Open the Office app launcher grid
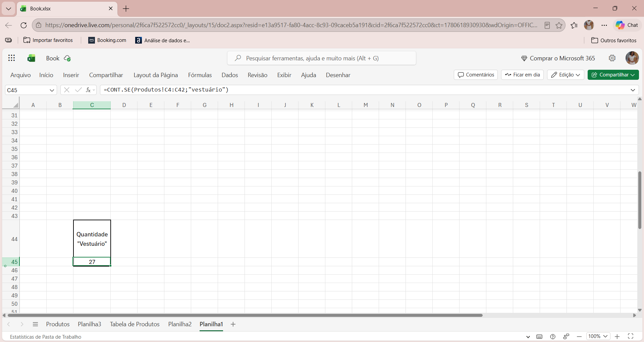The width and height of the screenshot is (644, 342). [12, 58]
